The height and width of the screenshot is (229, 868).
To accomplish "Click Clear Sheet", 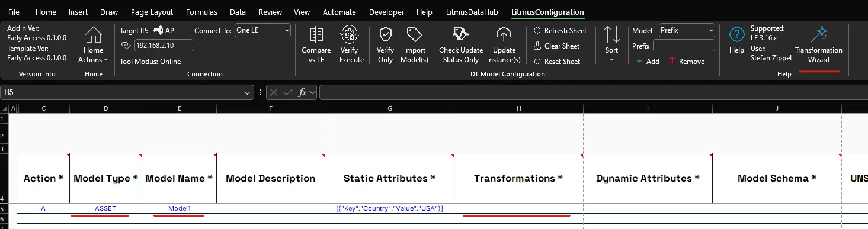I will [x=556, y=46].
